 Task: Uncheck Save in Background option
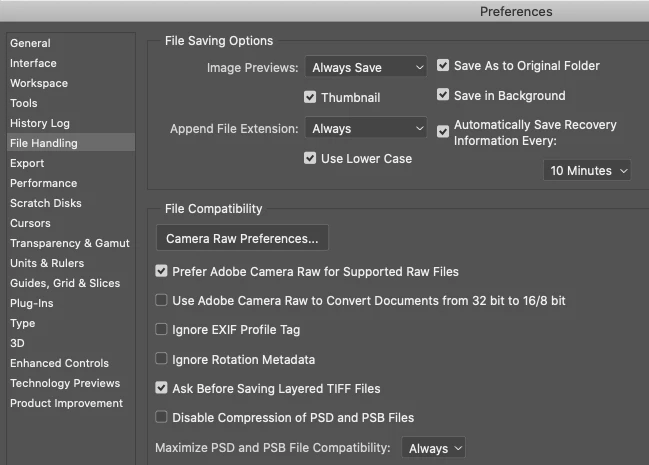click(x=444, y=96)
